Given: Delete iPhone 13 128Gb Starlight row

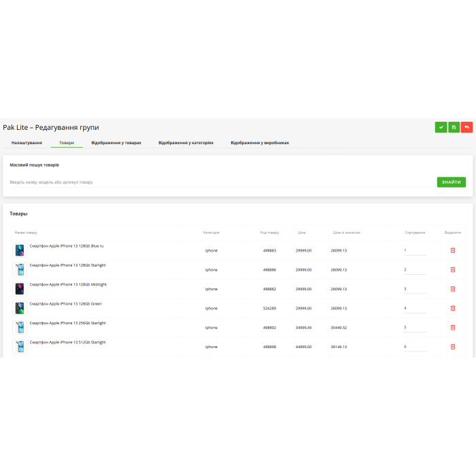Looking at the screenshot, I should click(x=453, y=269).
